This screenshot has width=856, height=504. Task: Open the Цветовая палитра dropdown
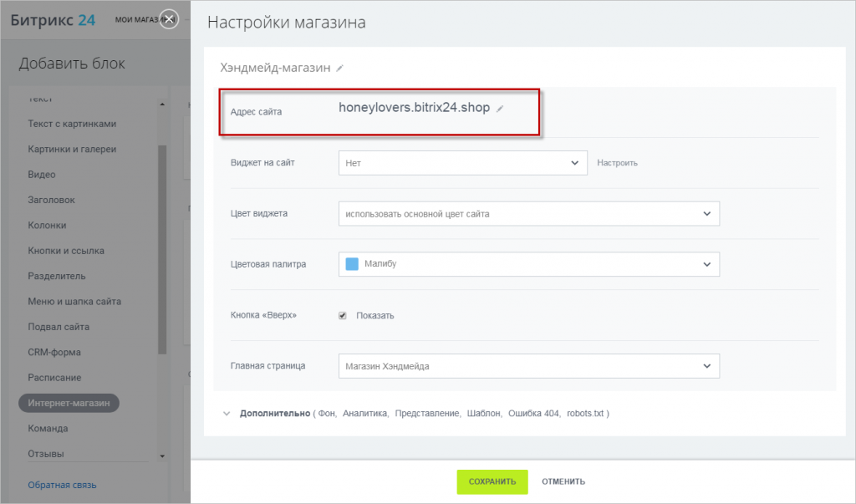click(x=528, y=264)
